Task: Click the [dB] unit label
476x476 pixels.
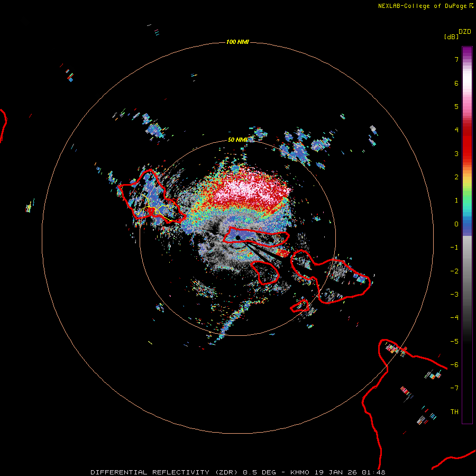Action: click(451, 36)
